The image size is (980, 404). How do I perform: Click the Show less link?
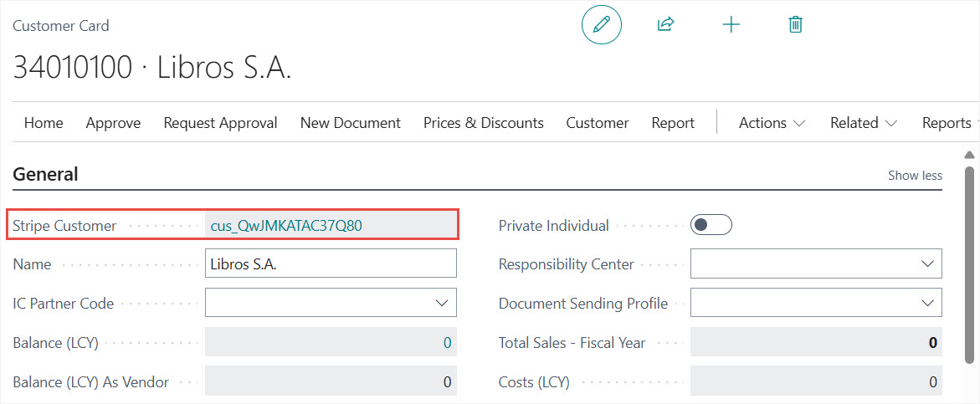915,176
